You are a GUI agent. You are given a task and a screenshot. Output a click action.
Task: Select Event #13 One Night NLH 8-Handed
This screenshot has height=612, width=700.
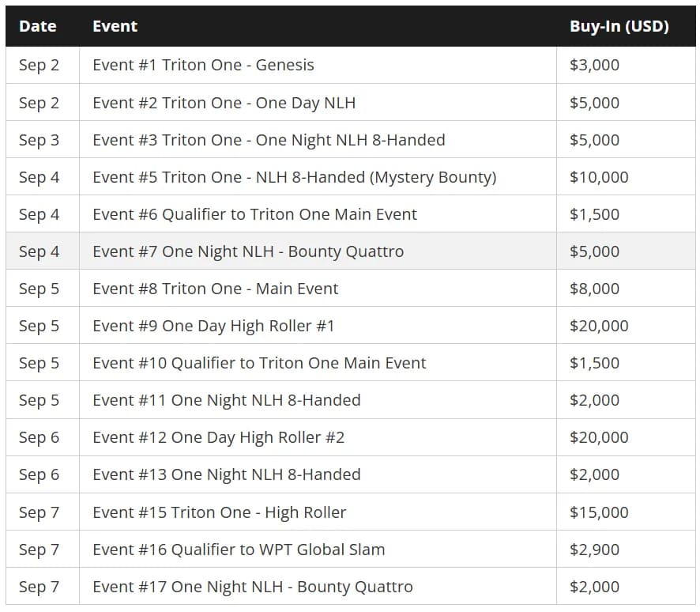pos(226,474)
